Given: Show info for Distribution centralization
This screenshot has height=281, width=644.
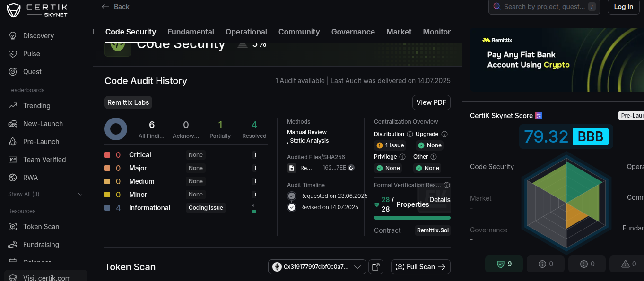Looking at the screenshot, I should 410,134.
